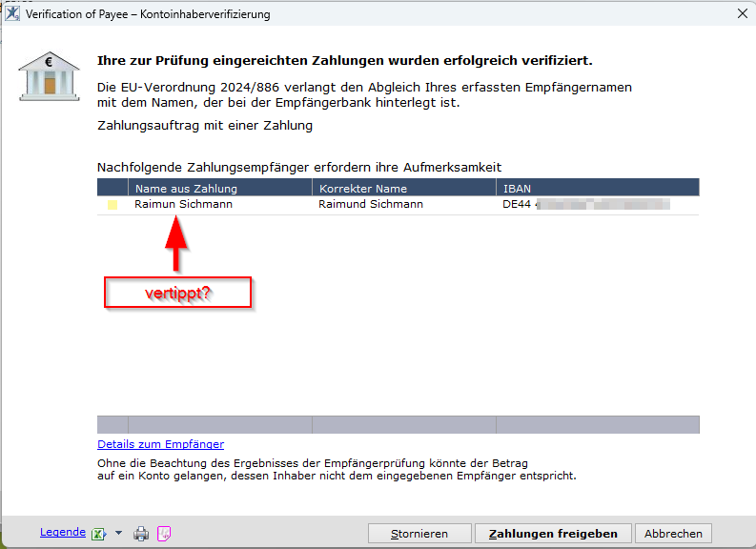Click the printer icon

[x=141, y=534]
